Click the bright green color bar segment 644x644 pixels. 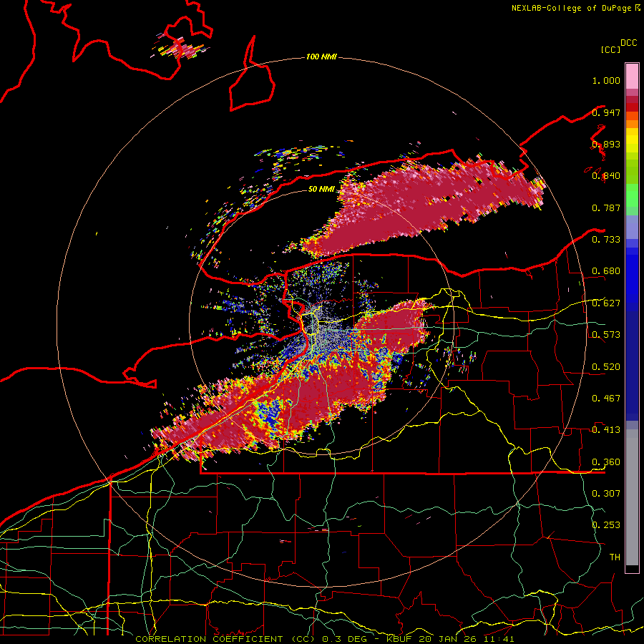(x=632, y=195)
